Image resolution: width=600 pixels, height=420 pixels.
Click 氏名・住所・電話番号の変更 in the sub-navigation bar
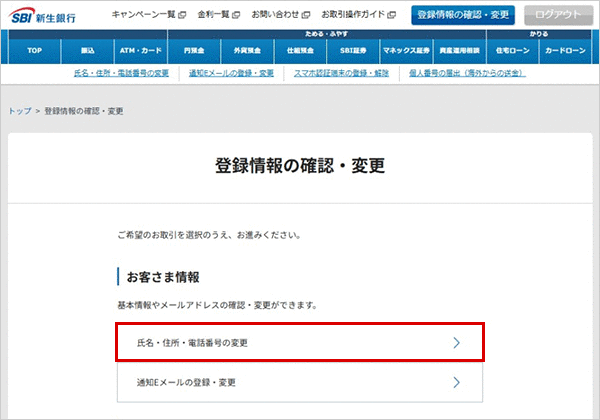click(x=121, y=73)
